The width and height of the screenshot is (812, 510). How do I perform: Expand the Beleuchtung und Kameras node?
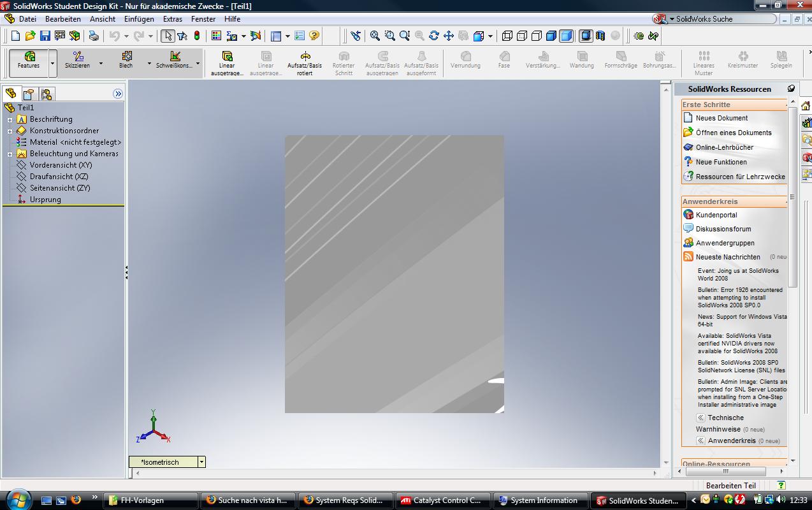coord(10,154)
